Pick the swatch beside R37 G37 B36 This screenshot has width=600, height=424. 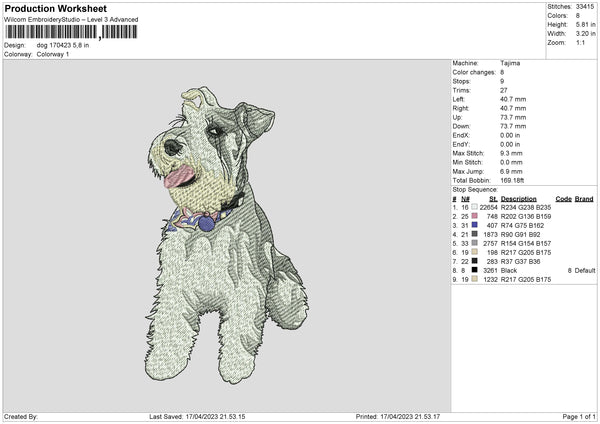pyautogui.click(x=474, y=261)
